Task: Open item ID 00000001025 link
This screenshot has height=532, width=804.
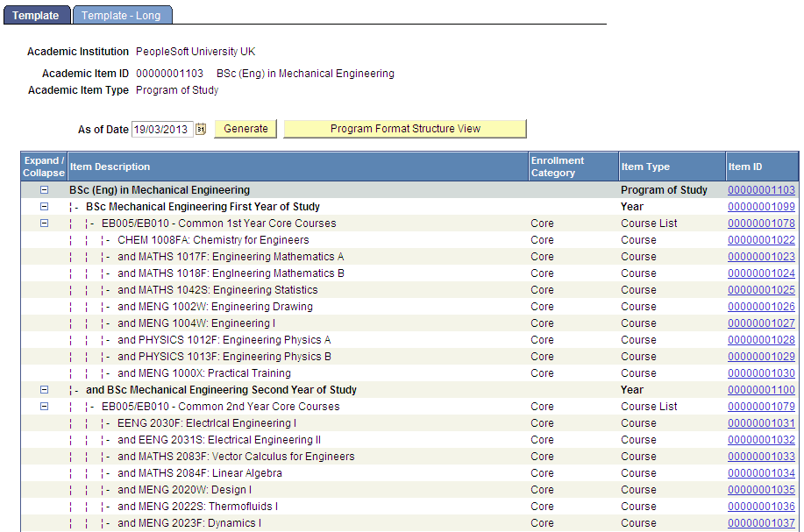Action: [x=761, y=290]
